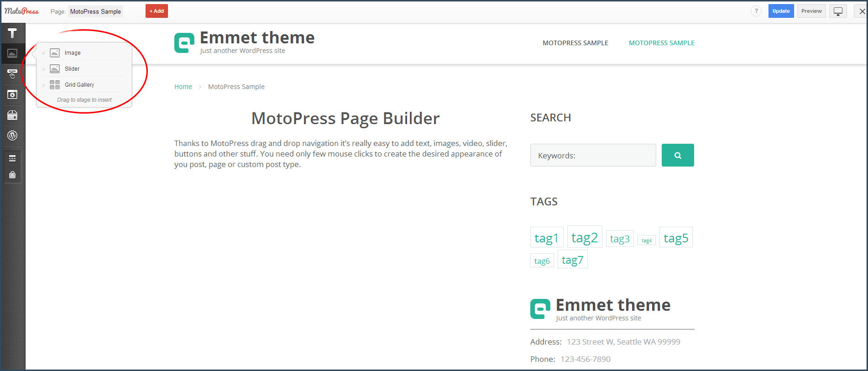Close the MotoPress editor with X
This screenshot has height=371, width=868.
click(862, 11)
